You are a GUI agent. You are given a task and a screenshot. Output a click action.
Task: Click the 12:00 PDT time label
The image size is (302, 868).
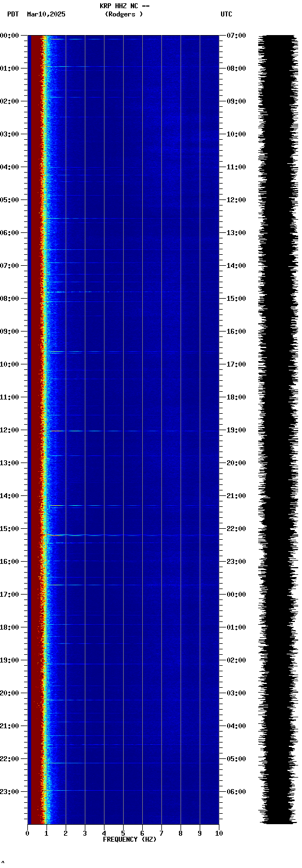click(x=9, y=430)
